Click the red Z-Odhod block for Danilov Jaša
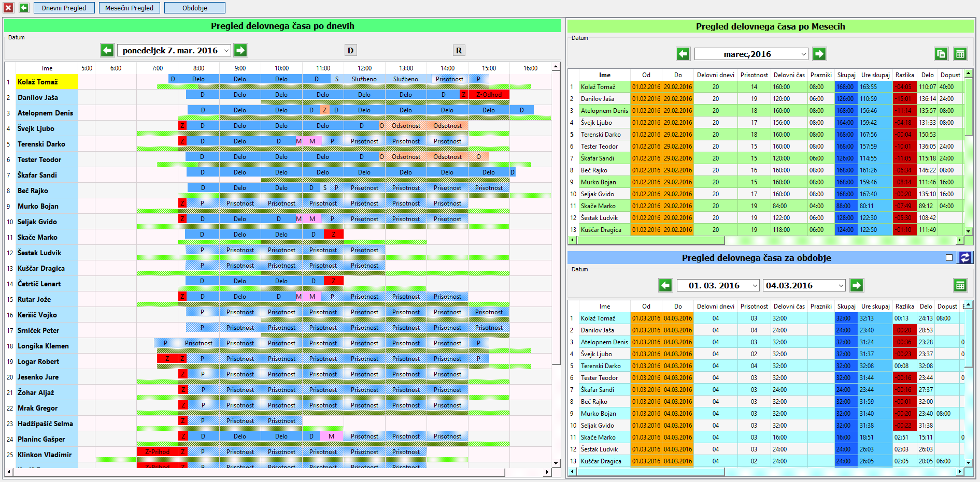980x482 pixels. click(489, 95)
